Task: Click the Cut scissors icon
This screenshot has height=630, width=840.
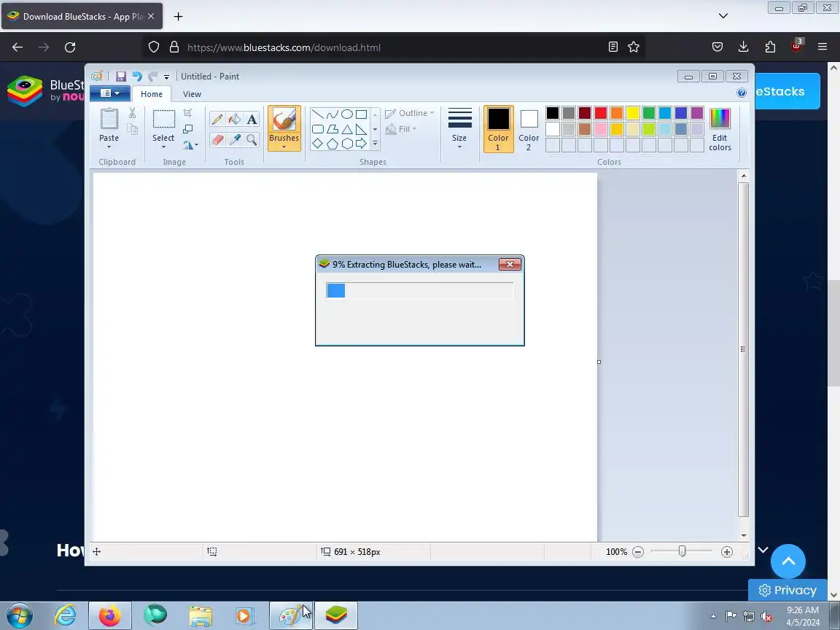Action: (x=132, y=113)
